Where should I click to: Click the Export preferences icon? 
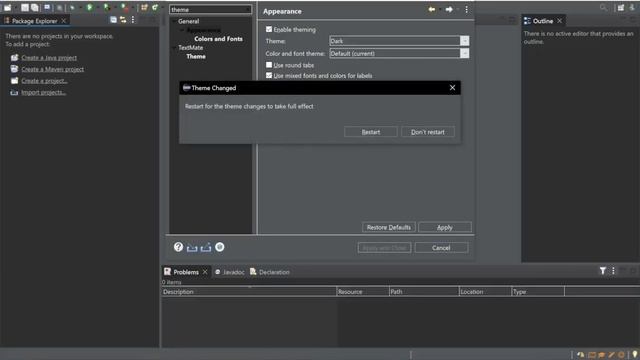pos(206,247)
